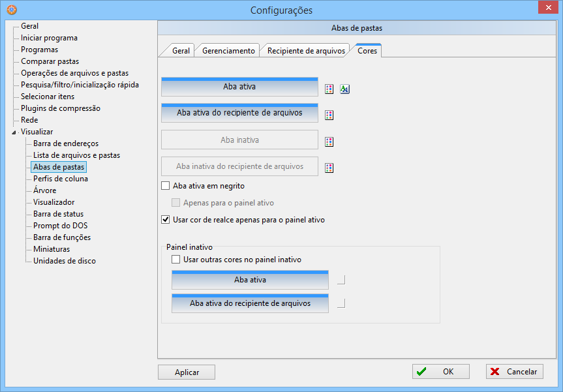This screenshot has height=392, width=563.
Task: Click the app icon in title bar
Action: click(11, 10)
